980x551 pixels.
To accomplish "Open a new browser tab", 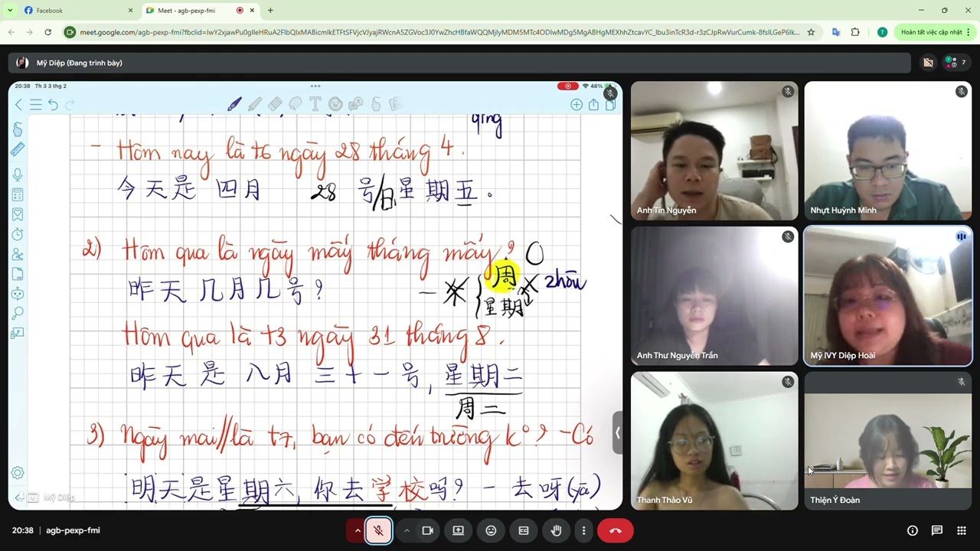I will point(270,11).
